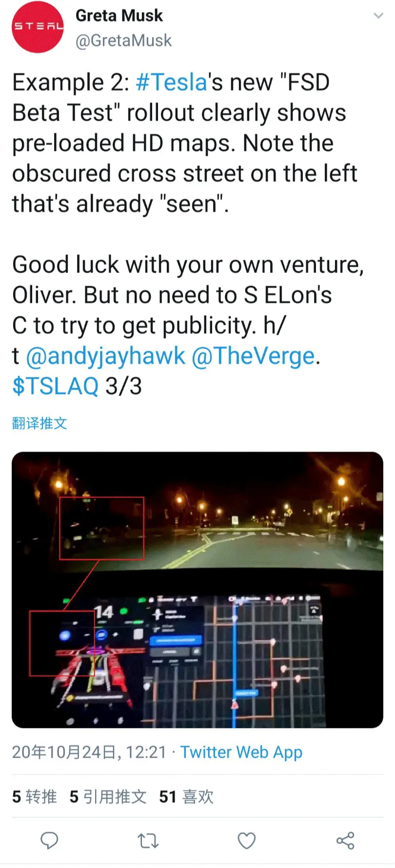Open the $TSLAQ cashtag

pos(56,386)
